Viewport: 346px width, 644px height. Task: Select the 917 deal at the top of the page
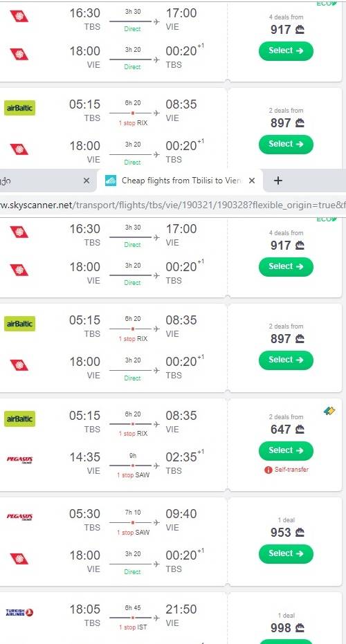[x=286, y=50]
